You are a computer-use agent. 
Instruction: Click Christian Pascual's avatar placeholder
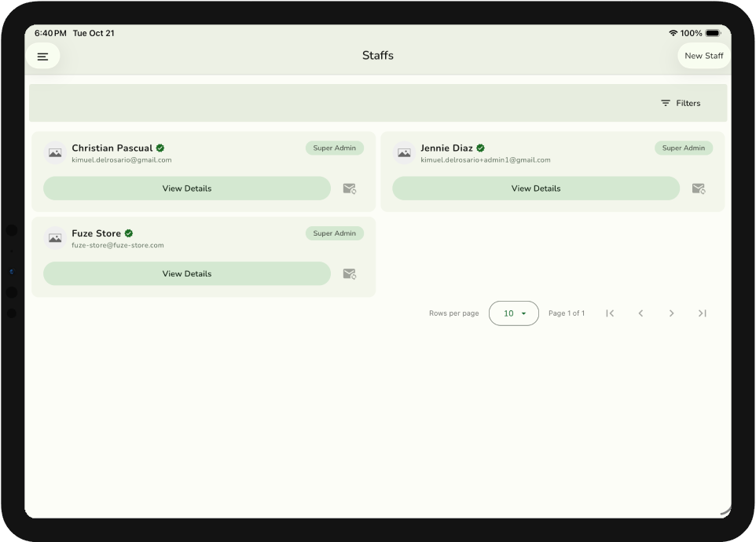[55, 153]
